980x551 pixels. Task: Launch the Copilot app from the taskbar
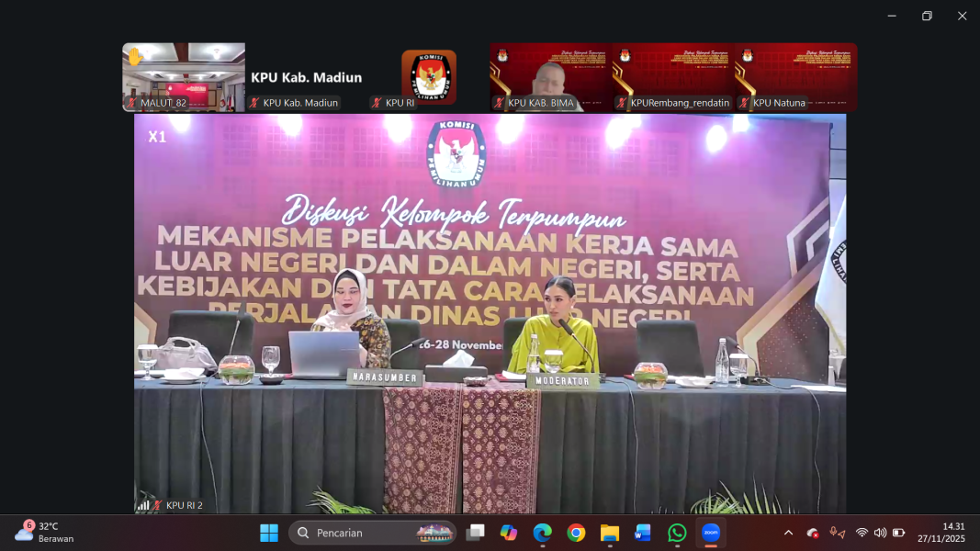tap(509, 533)
